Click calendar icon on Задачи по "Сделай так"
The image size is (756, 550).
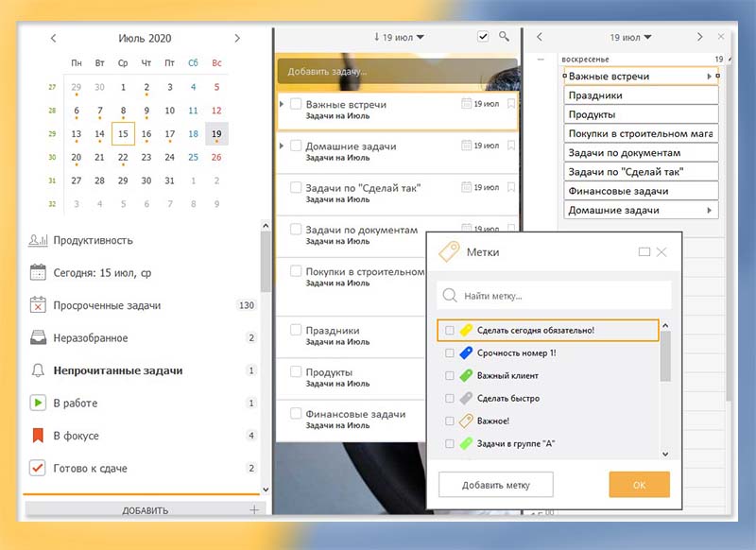click(x=466, y=187)
